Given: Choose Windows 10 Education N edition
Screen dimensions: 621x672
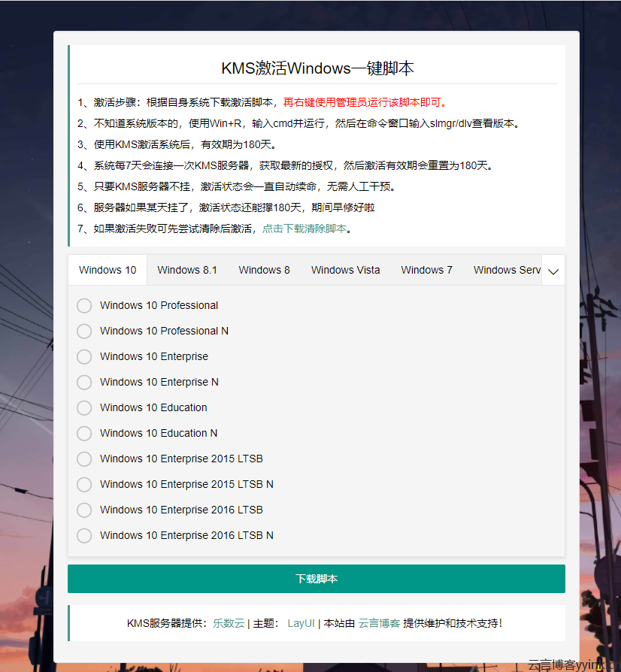Looking at the screenshot, I should tap(84, 433).
